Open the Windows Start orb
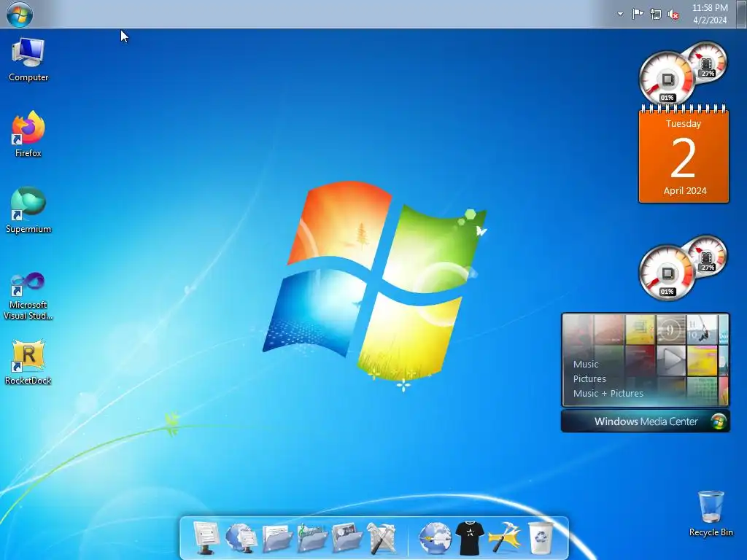747x560 pixels. [x=20, y=14]
